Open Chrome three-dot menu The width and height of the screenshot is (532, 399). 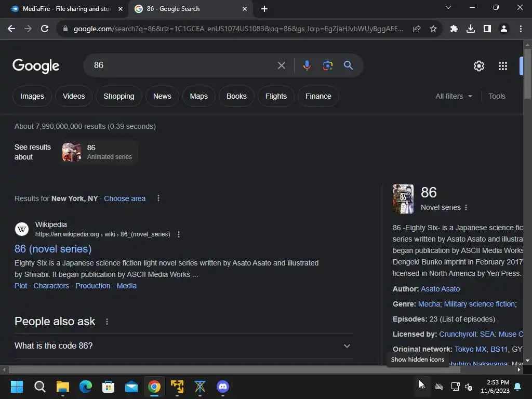pos(521,29)
